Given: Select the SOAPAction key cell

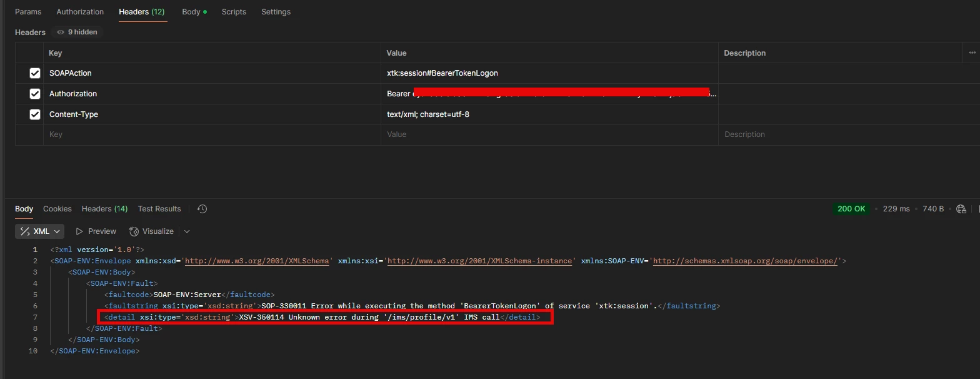Looking at the screenshot, I should pos(212,73).
